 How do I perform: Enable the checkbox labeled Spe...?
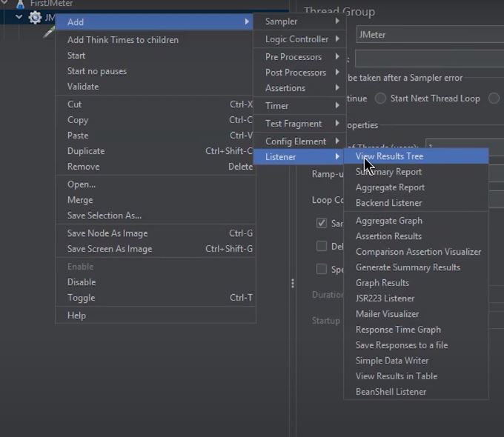322,269
